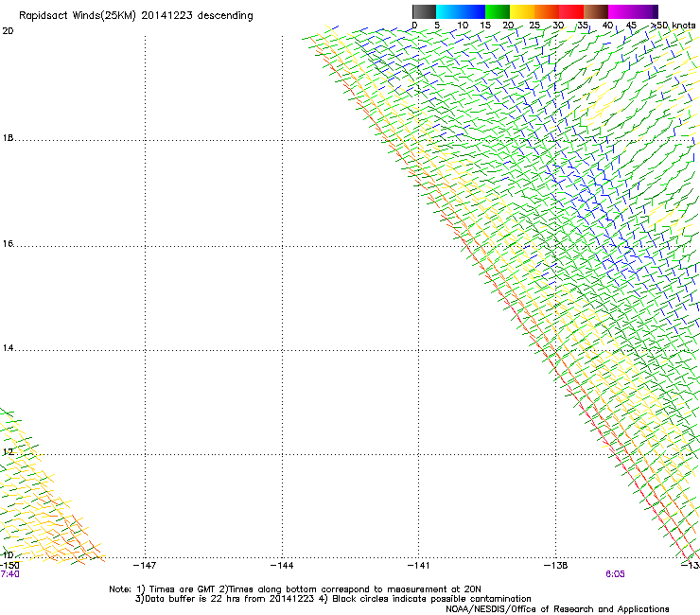Click the latitude label 14
The width and height of the screenshot is (700, 615).
coord(8,348)
